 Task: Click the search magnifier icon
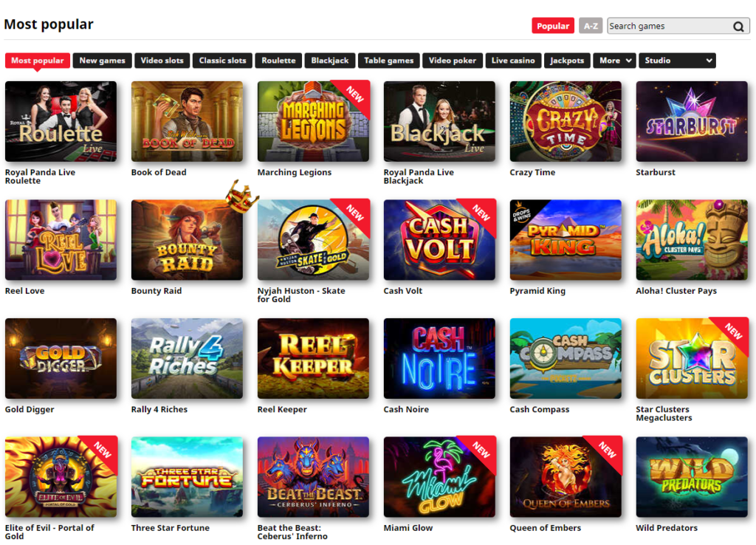click(738, 27)
